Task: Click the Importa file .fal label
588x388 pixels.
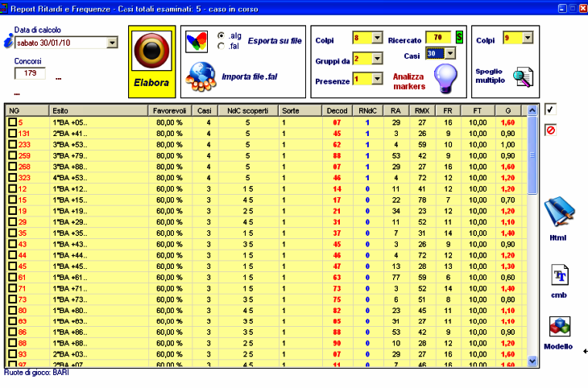Action: [250, 76]
